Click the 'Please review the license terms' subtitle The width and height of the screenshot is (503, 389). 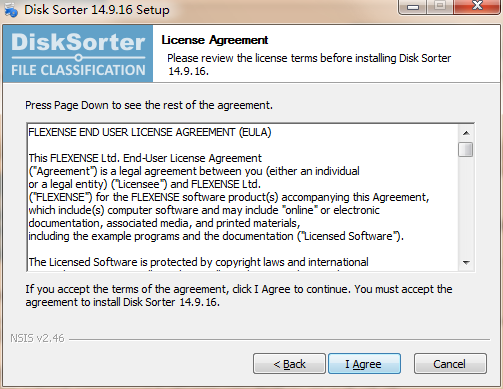coord(309,64)
